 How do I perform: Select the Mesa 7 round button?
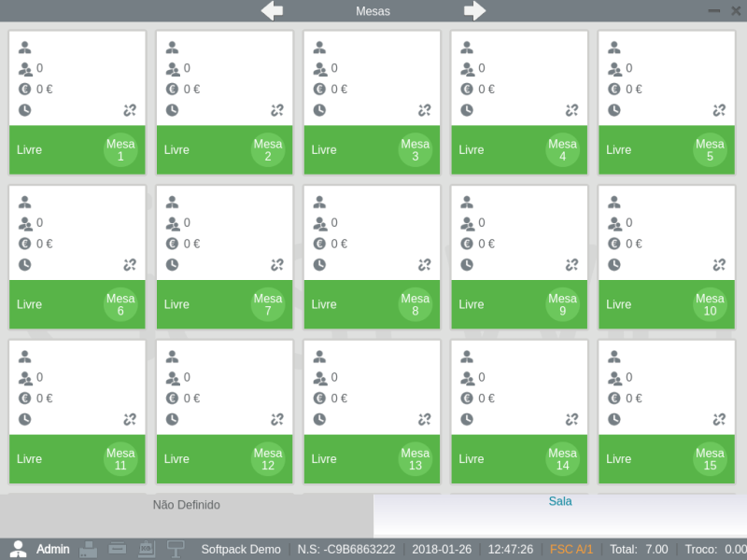point(268,304)
